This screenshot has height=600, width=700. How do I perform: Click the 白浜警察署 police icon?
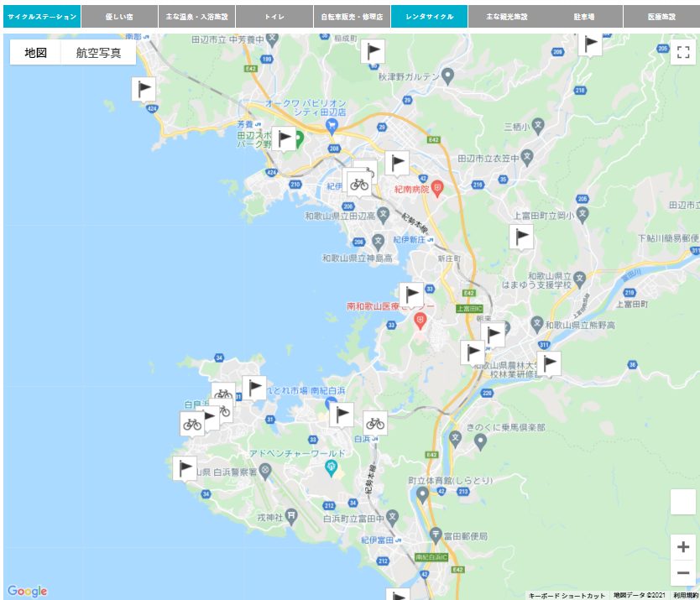pyautogui.click(x=265, y=472)
